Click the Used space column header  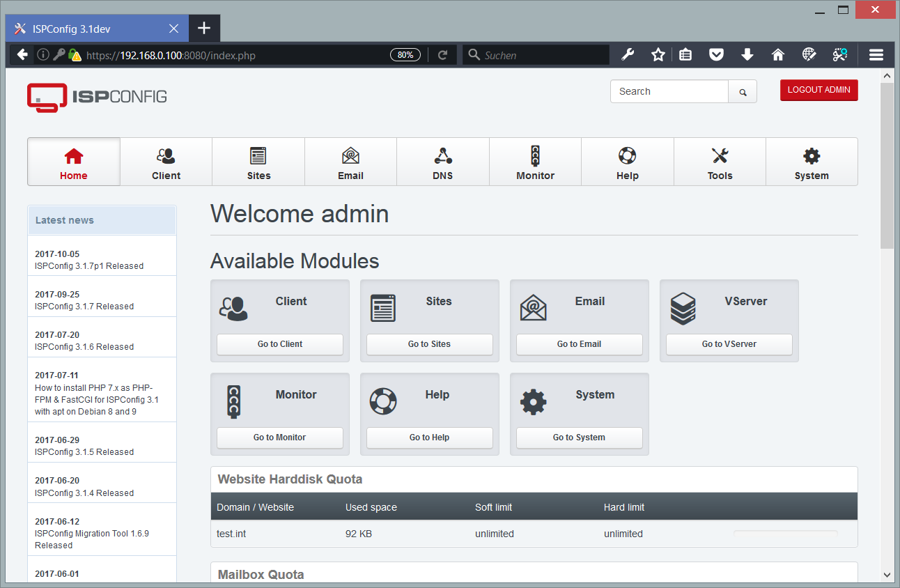[371, 507]
